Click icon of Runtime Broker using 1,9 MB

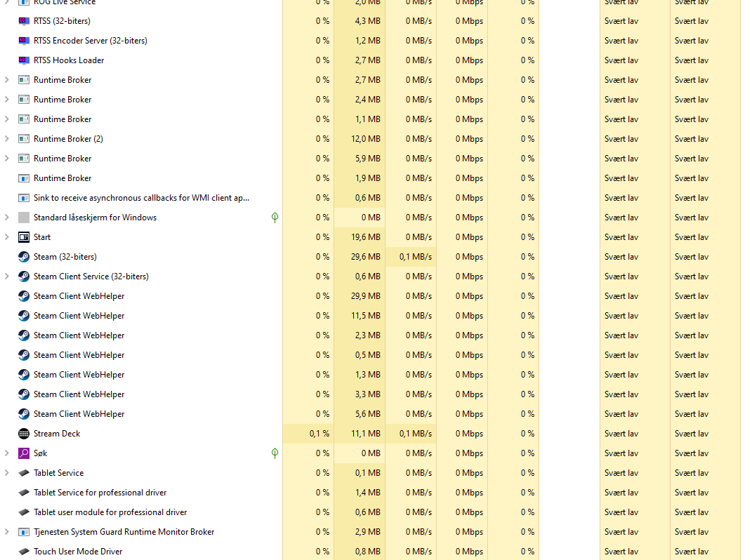(x=23, y=178)
